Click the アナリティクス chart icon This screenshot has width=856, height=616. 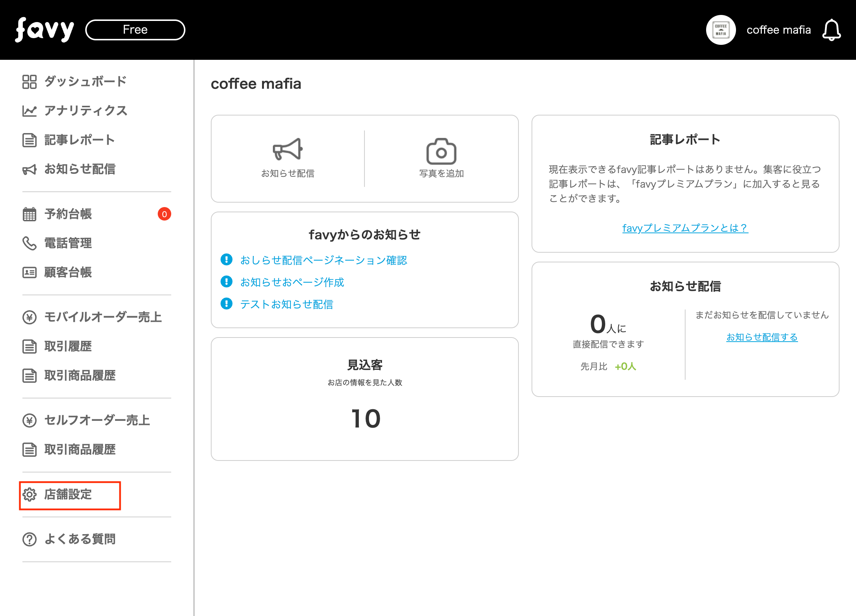point(30,111)
